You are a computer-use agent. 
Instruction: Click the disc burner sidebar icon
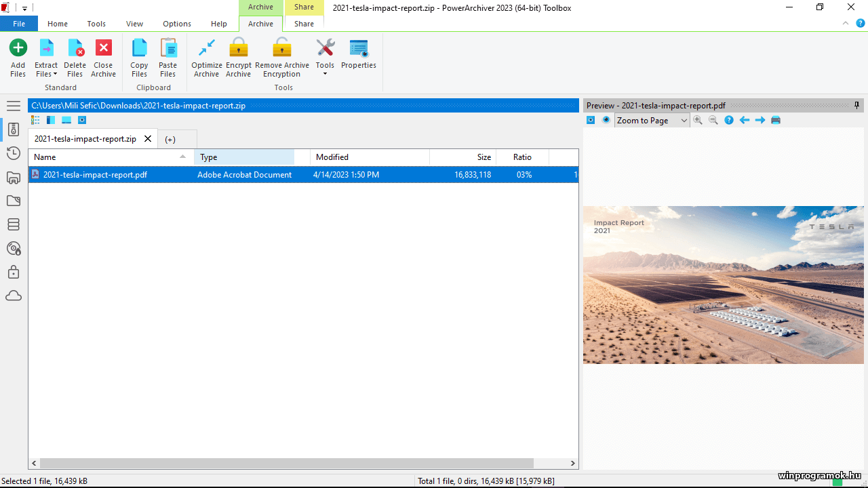[14, 248]
